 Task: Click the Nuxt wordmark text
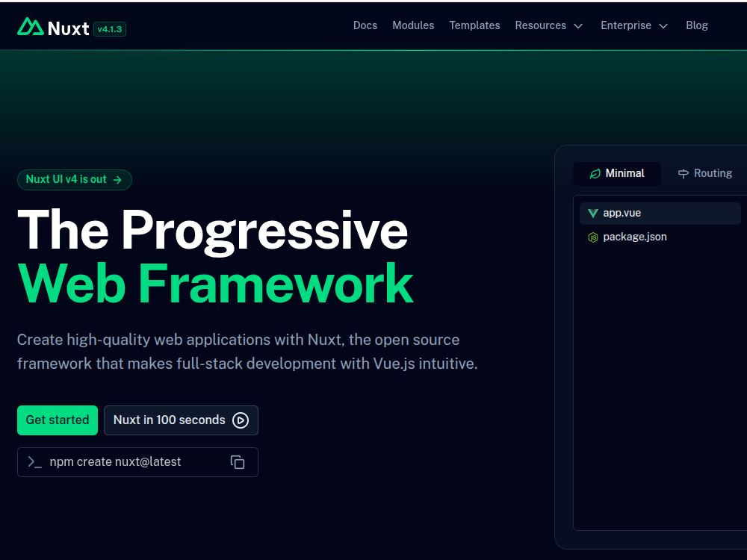click(68, 28)
